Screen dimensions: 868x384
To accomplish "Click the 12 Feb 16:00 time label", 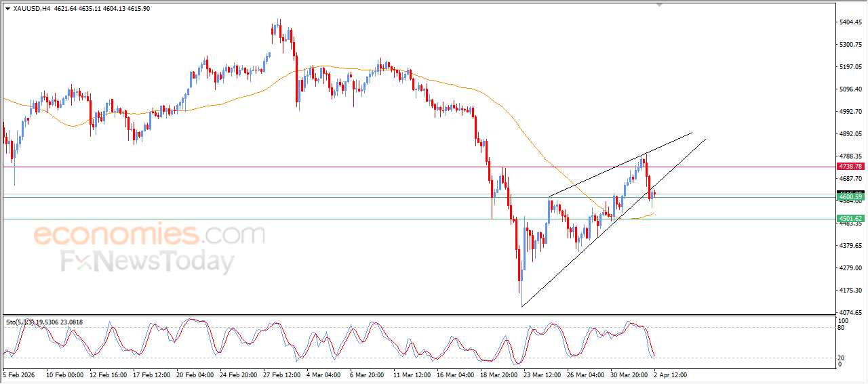I will [x=108, y=375].
